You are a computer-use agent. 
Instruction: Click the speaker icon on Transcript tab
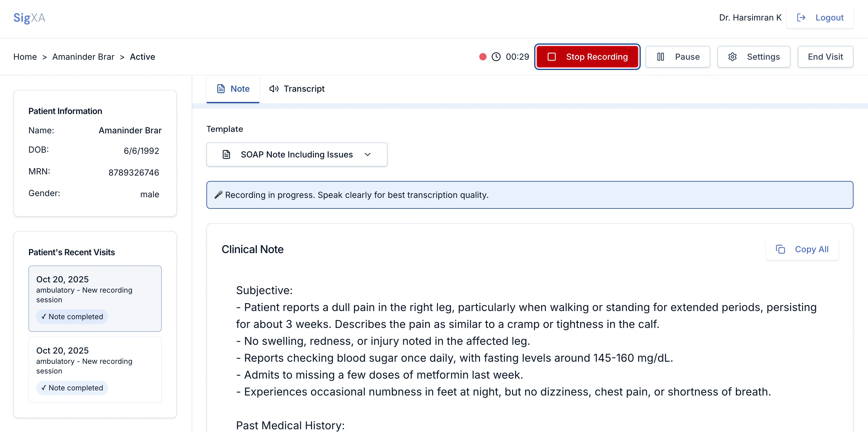pyautogui.click(x=274, y=89)
